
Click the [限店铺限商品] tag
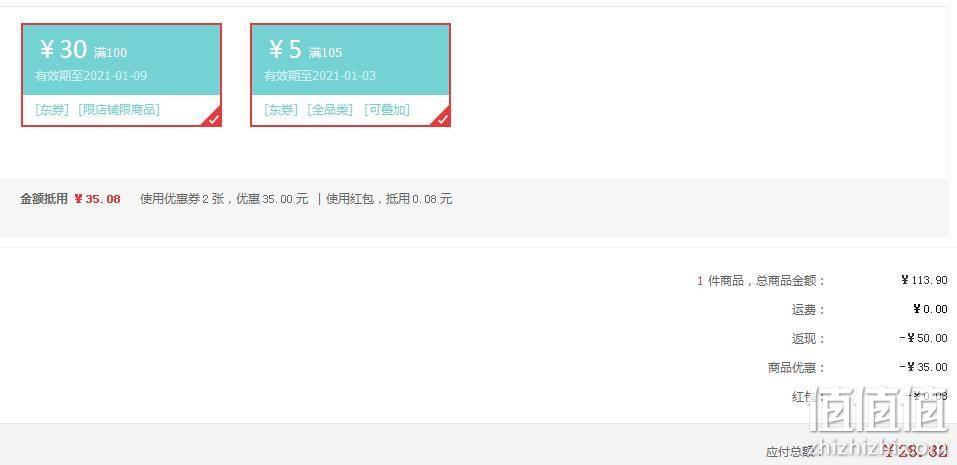click(x=119, y=110)
